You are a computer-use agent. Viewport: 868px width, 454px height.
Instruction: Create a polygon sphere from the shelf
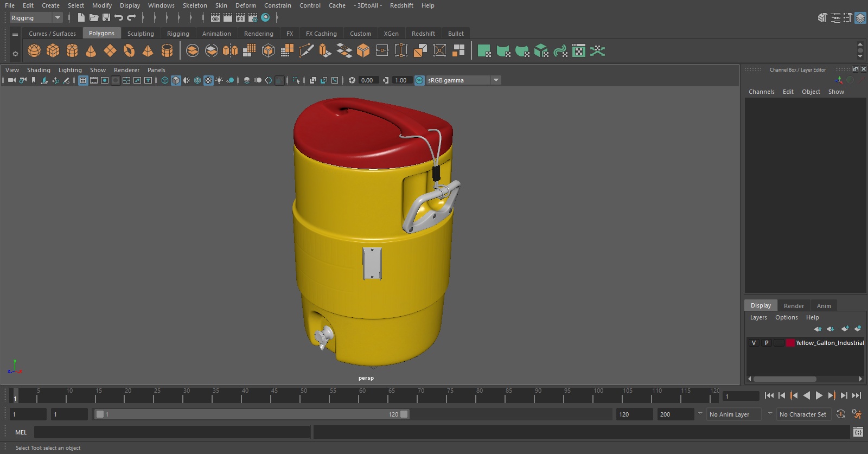tap(34, 51)
